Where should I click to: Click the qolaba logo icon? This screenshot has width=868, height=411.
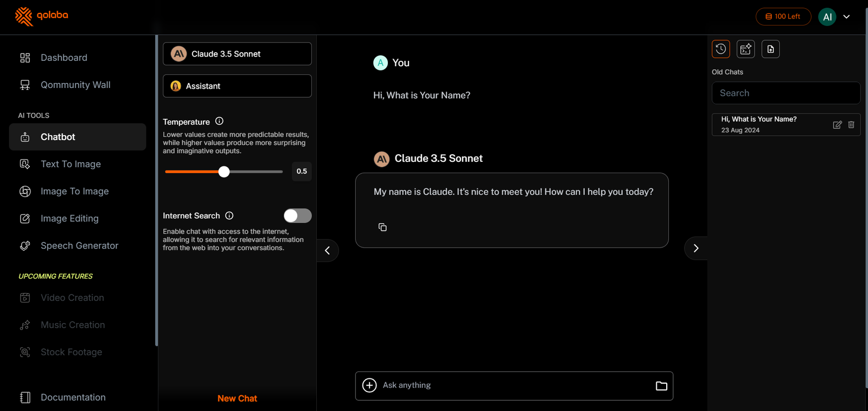[24, 16]
